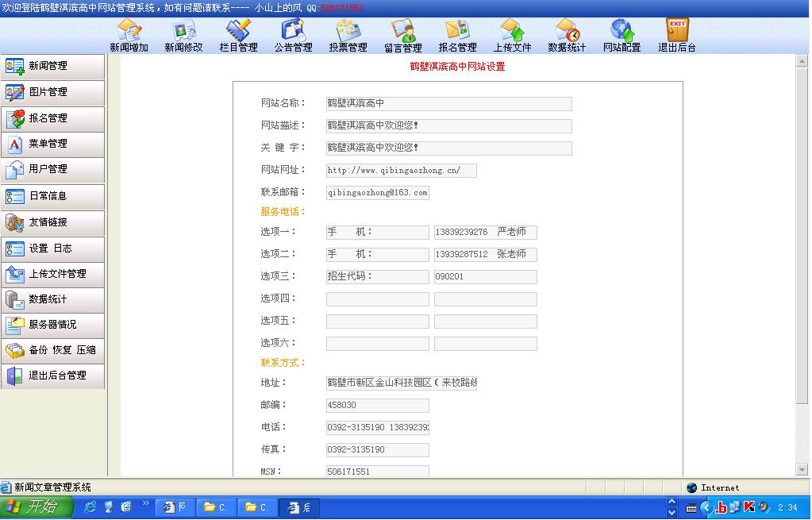812x520 pixels.
Task: Click the page scrollbar down arrow
Action: 802,469
